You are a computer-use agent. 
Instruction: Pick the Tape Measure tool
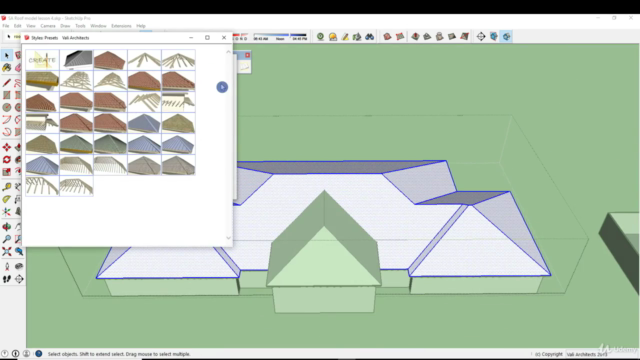tap(7, 187)
